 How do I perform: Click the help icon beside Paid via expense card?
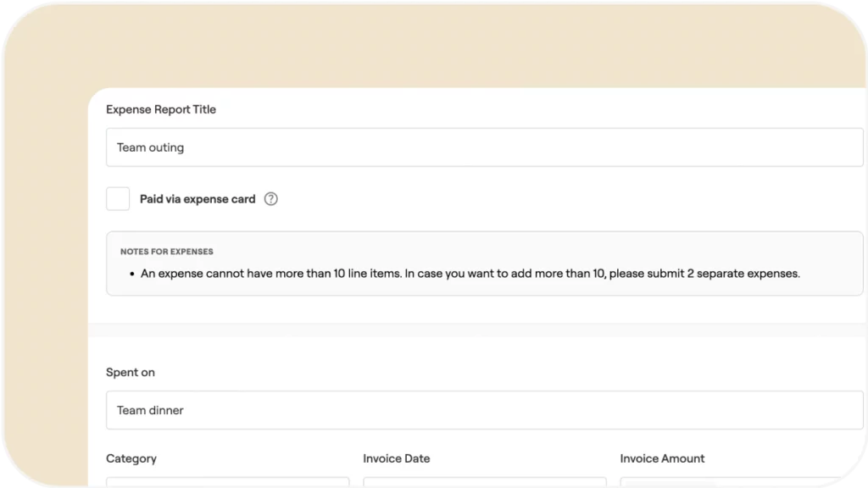click(x=270, y=198)
